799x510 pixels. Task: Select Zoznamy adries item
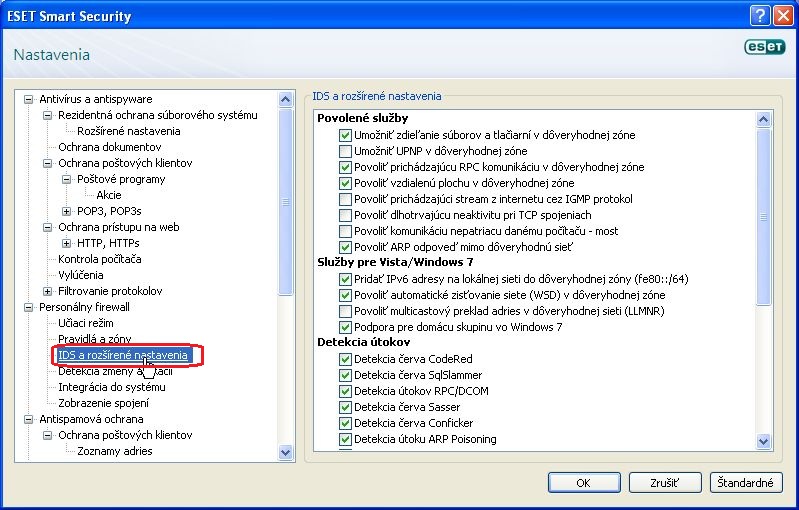(x=115, y=451)
